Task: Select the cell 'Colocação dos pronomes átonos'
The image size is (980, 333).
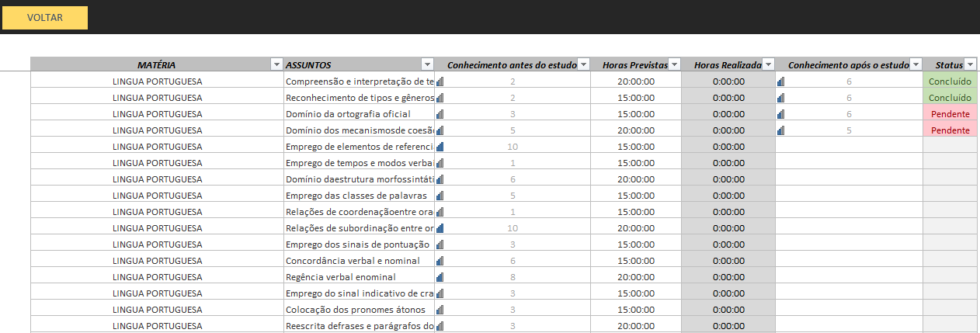Action: pyautogui.click(x=359, y=309)
